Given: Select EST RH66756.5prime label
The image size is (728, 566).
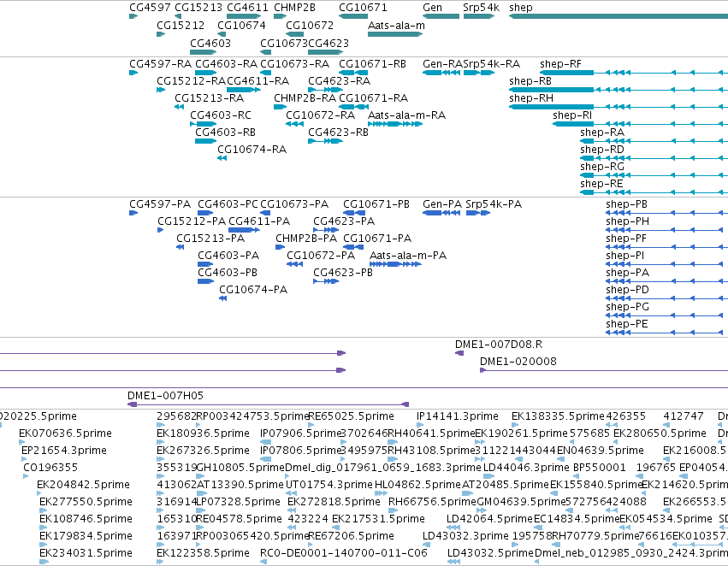Looking at the screenshot, I should pos(432,502).
